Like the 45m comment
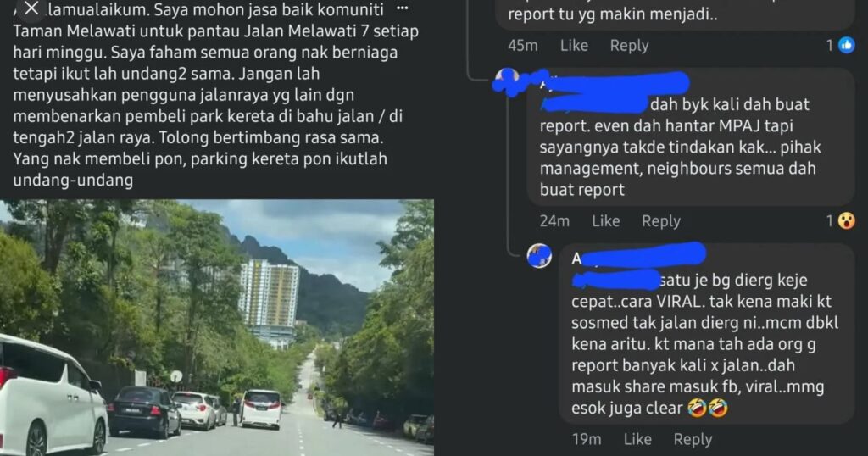Viewport: 868px width, 456px height. point(574,46)
